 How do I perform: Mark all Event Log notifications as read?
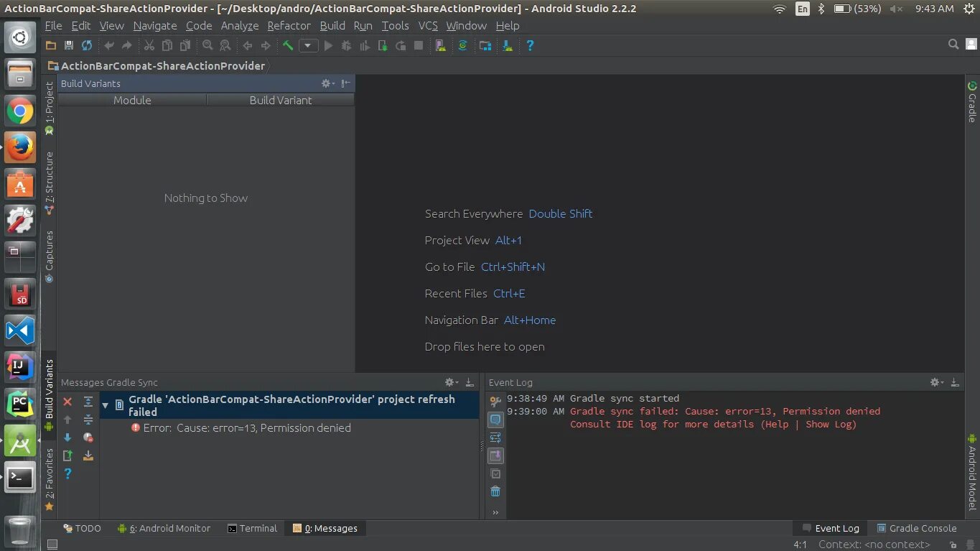(495, 473)
